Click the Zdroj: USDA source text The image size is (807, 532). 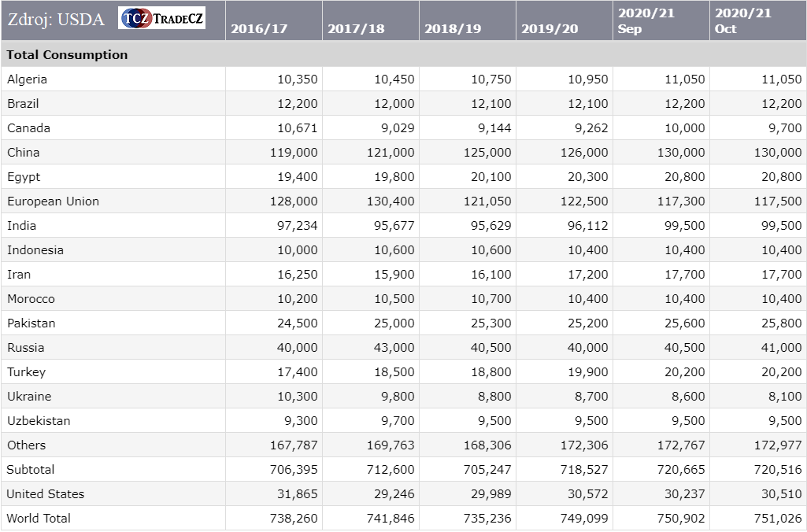56,20
